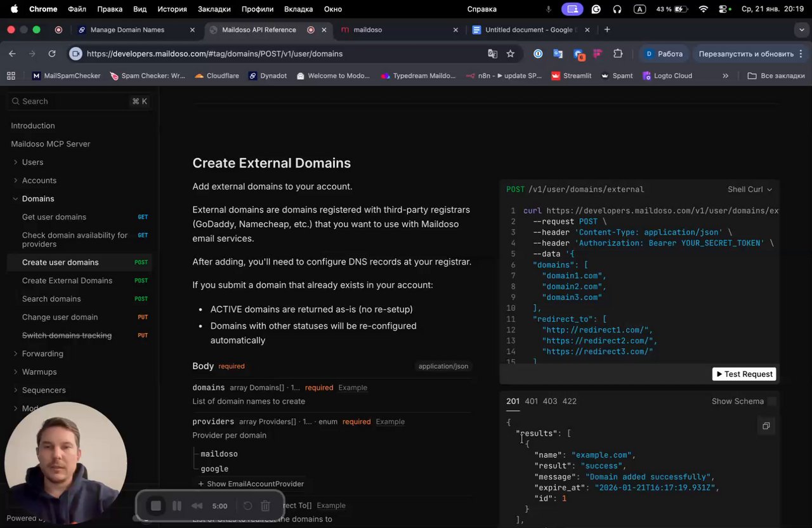The width and height of the screenshot is (812, 528).
Task: Open the Chrome extensions puzzle icon
Action: (x=618, y=54)
